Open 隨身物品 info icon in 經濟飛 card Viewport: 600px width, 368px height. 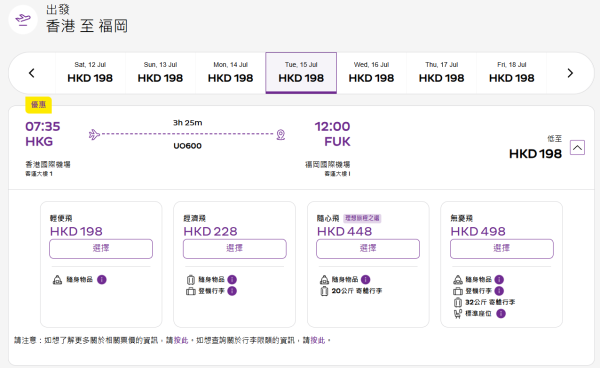coord(232,280)
